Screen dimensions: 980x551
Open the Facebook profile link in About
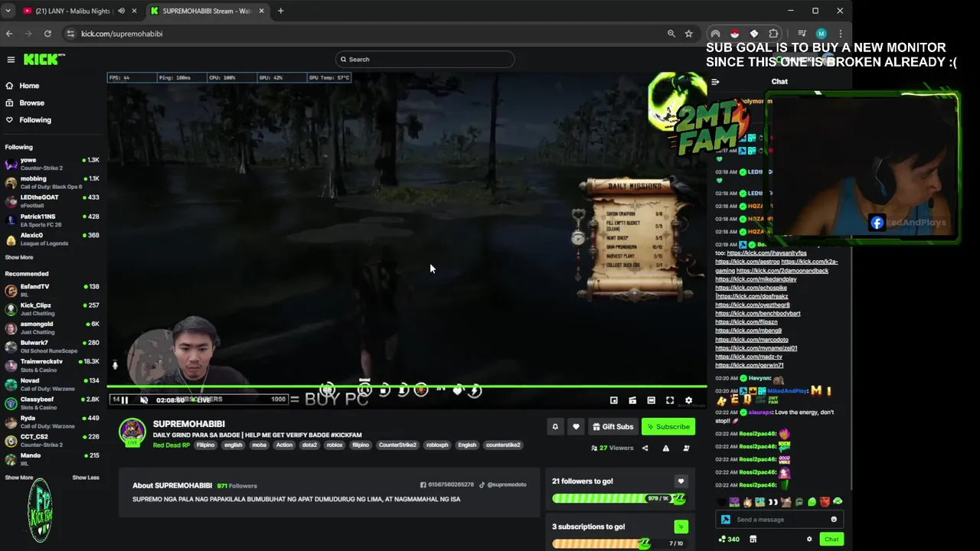pos(447,485)
